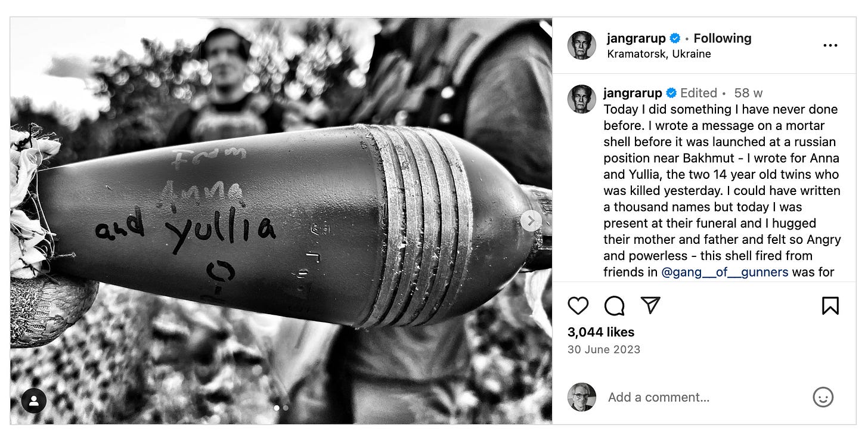Click your profile avatar near comment box
Viewport: 868px width, 437px height.
click(582, 397)
